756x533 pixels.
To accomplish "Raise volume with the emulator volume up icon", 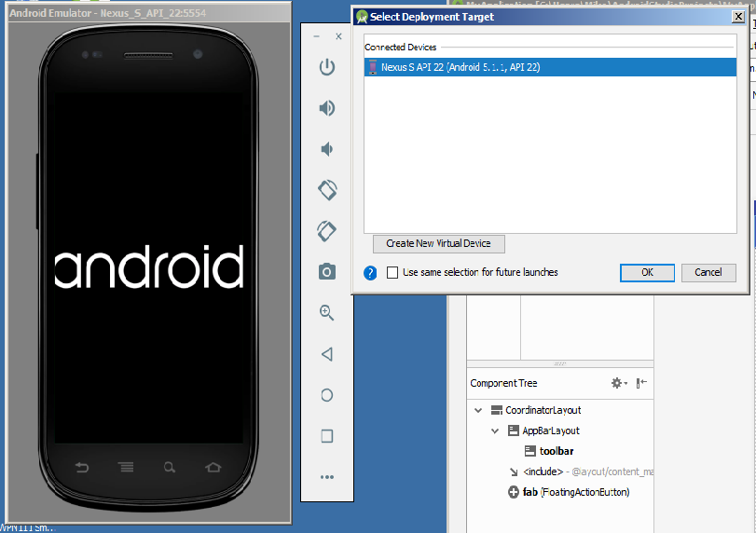I will [327, 108].
